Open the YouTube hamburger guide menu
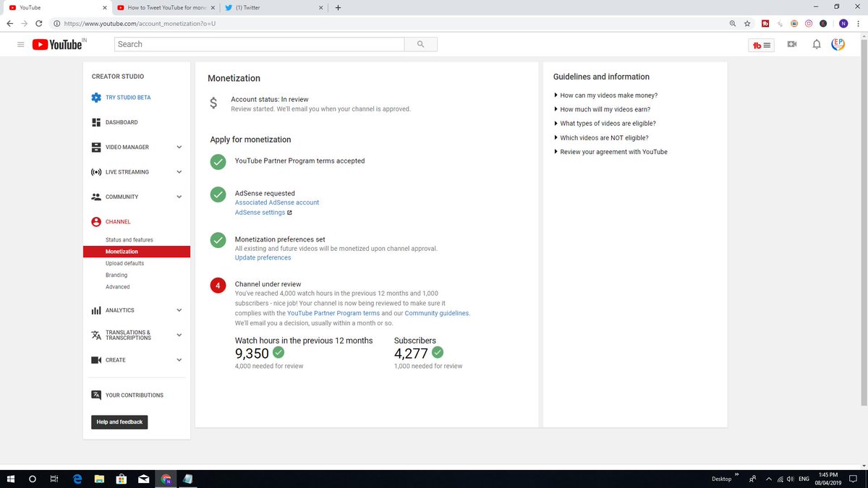868x488 pixels. click(x=20, y=45)
